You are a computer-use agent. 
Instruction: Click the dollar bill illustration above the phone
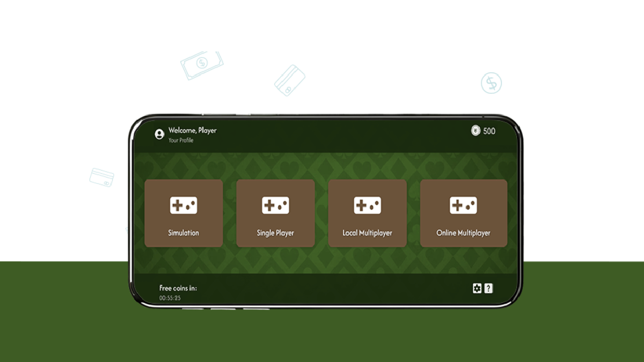click(202, 65)
